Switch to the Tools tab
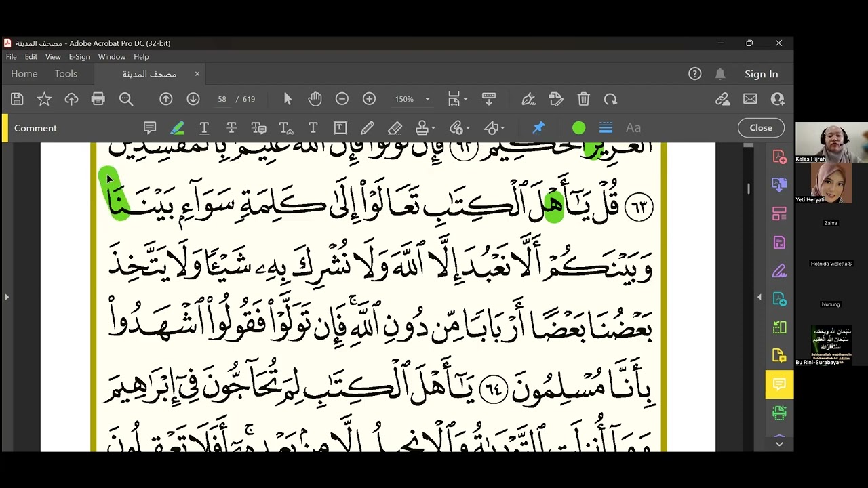 [66, 74]
